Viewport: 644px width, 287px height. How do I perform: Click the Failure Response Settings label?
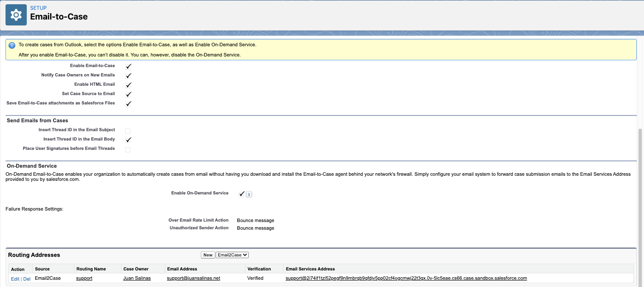coord(34,209)
